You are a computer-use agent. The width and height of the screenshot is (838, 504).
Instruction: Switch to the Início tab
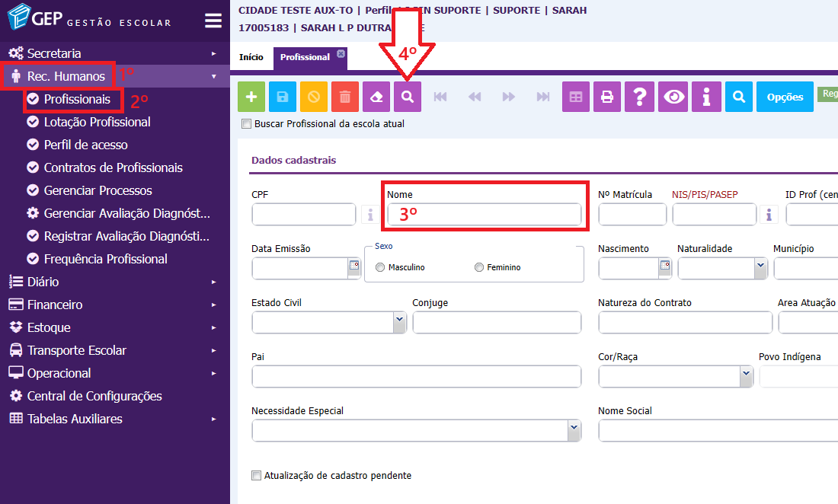251,57
